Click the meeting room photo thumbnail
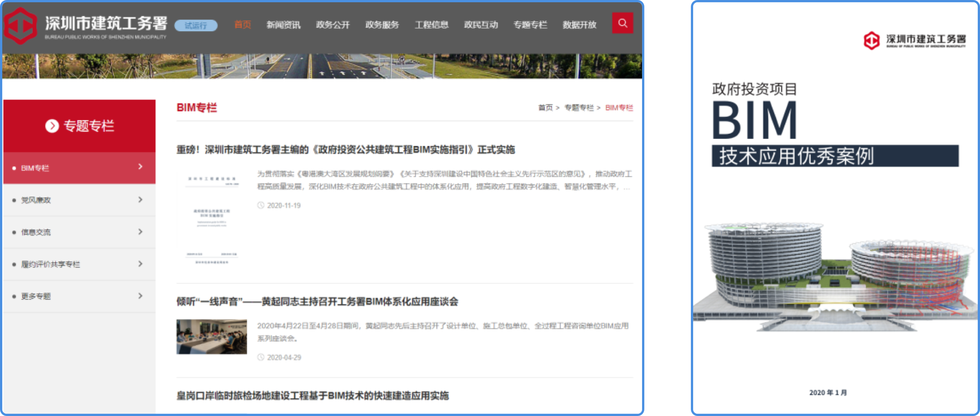 tap(211, 336)
